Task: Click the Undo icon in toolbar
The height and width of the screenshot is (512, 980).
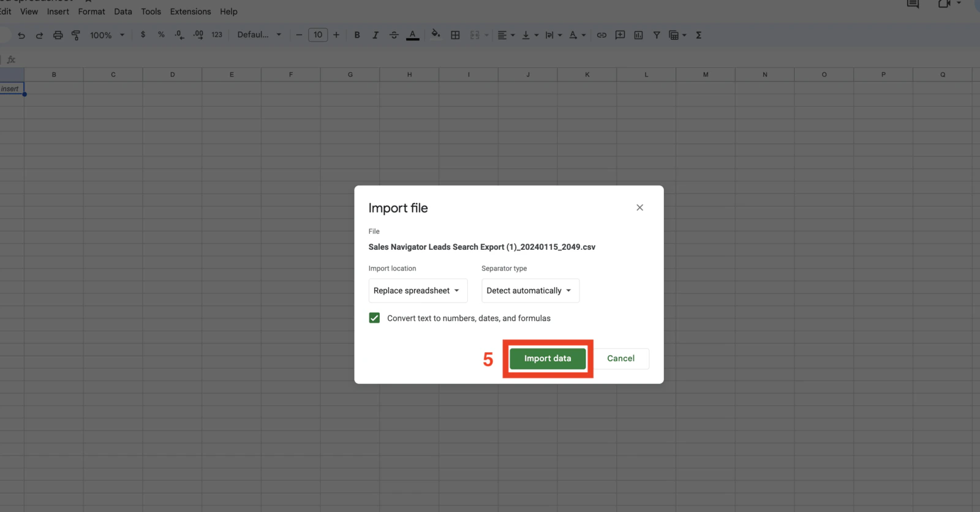Action: pyautogui.click(x=21, y=35)
